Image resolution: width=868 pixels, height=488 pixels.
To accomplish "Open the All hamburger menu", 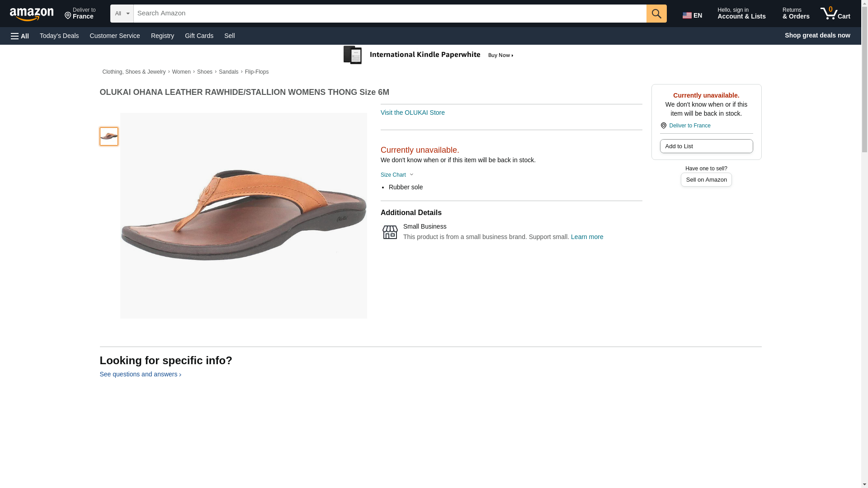I will tap(20, 36).
